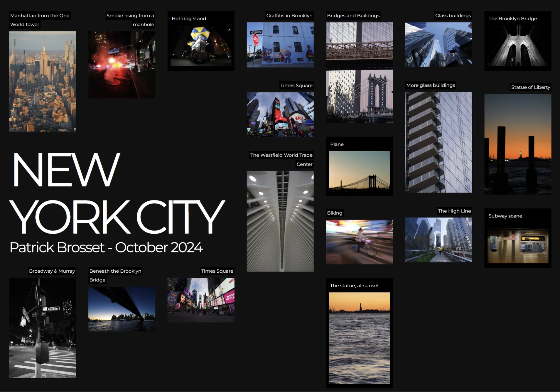Open the top Bridges and Buildings photo
The image size is (560, 392).
[359, 45]
